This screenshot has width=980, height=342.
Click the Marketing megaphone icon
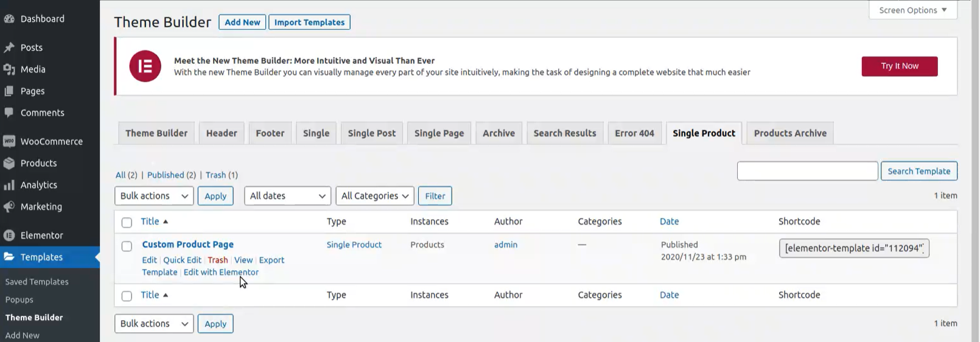[9, 207]
